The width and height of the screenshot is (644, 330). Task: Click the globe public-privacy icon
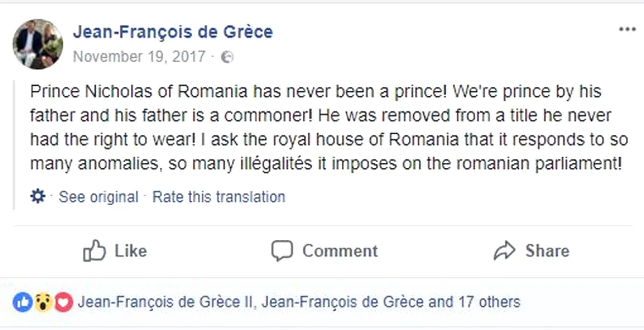coord(227,57)
